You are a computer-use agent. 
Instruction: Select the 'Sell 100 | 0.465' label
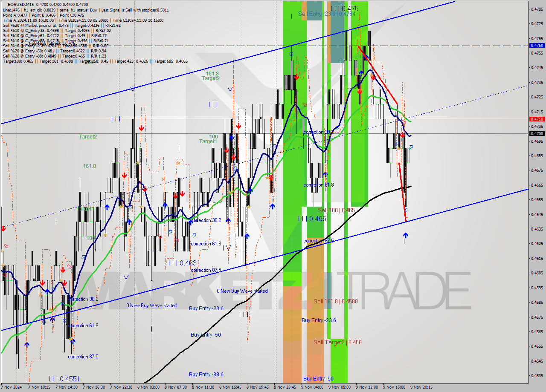click(x=336, y=210)
